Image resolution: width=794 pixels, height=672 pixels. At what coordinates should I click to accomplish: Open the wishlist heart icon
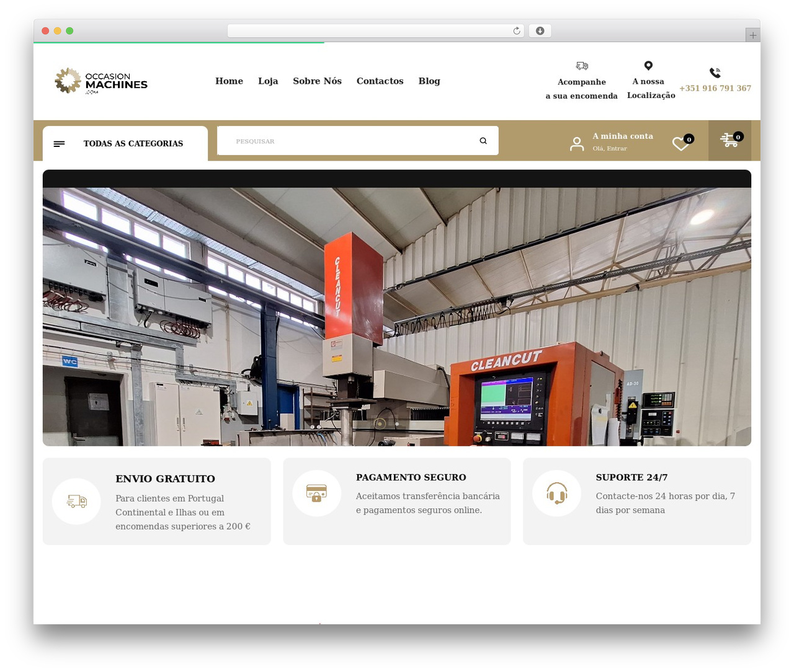pyautogui.click(x=681, y=143)
